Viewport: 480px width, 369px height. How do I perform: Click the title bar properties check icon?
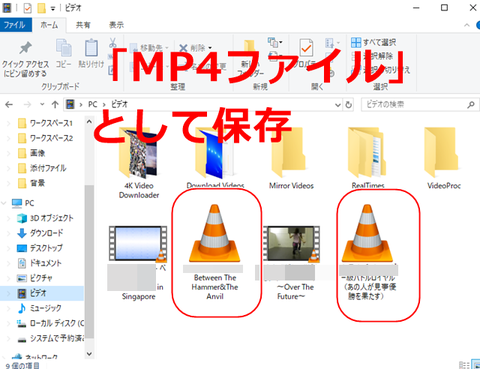pos(27,8)
